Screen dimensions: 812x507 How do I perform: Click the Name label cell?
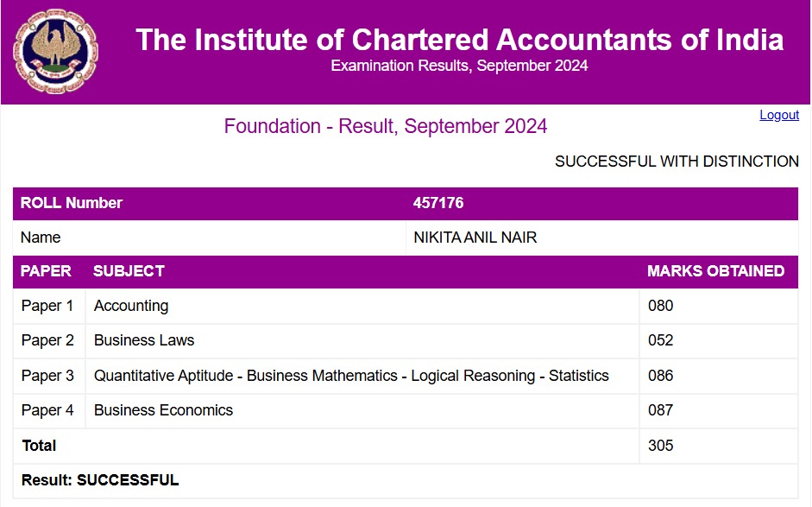pyautogui.click(x=41, y=238)
